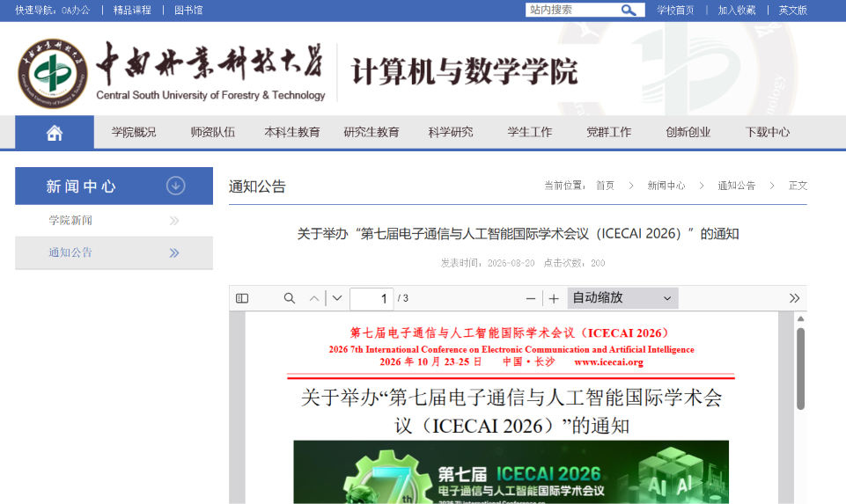The height and width of the screenshot is (504, 846).
Task: Click the 图书馆 quick link
Action: pos(188,11)
